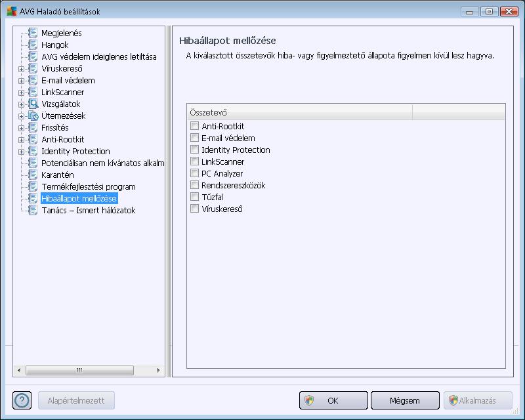The image size is (525, 420).
Task: Minimize the AVG settings window
Action: coord(469,12)
